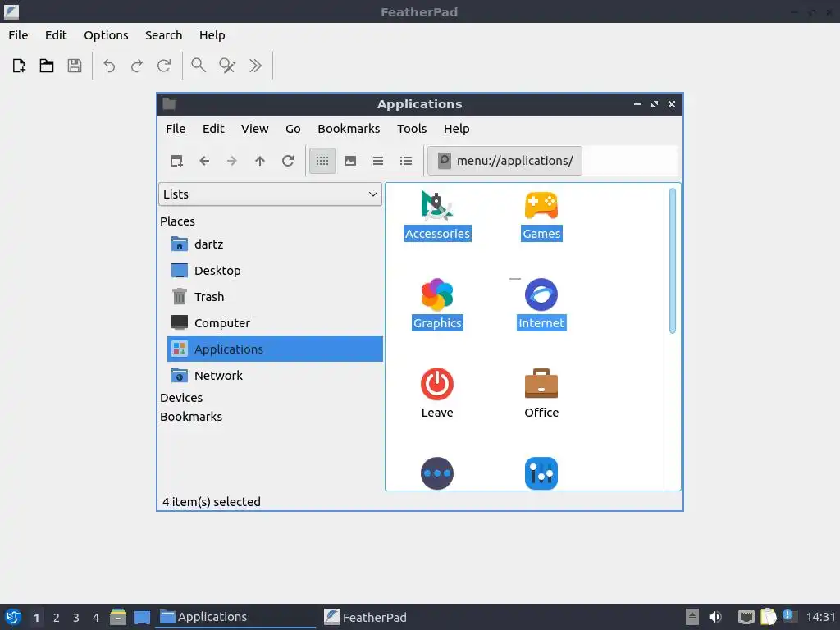Redo the edit in FeatherPad

(x=137, y=66)
